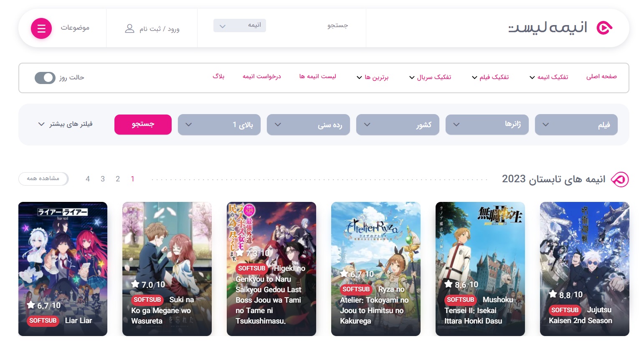644x344 pixels.
Task: Click the pink section icon beside انیمه های تابستان 2023
Action: pos(620,179)
